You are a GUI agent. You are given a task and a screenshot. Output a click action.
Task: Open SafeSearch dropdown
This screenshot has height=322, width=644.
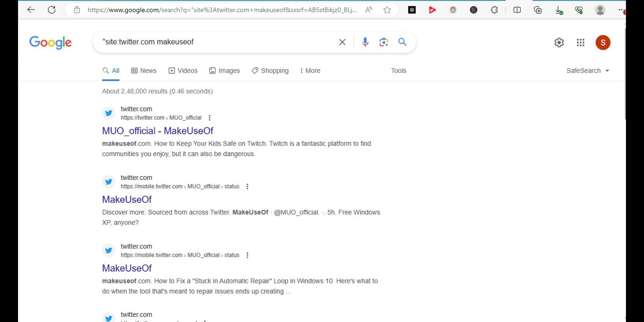588,71
